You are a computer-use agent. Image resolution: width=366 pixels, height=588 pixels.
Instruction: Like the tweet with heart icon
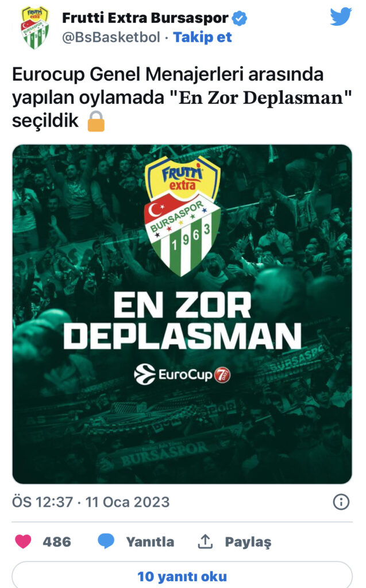click(x=23, y=541)
